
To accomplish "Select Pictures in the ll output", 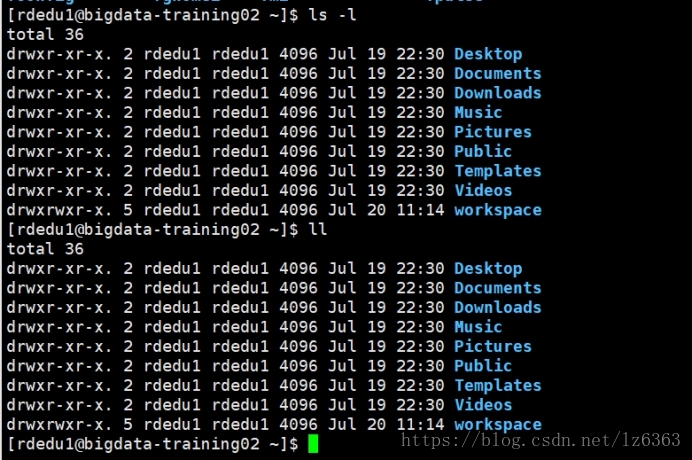I will coord(493,346).
